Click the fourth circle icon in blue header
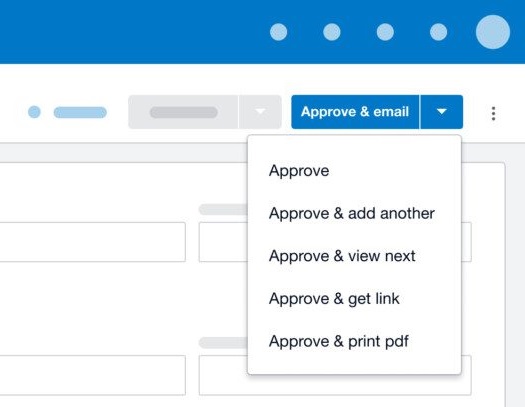 click(x=438, y=32)
